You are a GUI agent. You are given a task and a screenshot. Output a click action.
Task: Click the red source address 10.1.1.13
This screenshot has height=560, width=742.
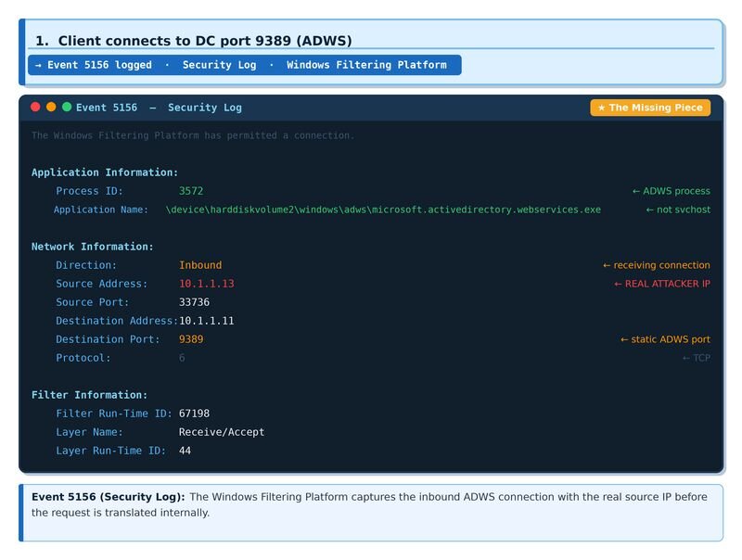click(x=206, y=284)
